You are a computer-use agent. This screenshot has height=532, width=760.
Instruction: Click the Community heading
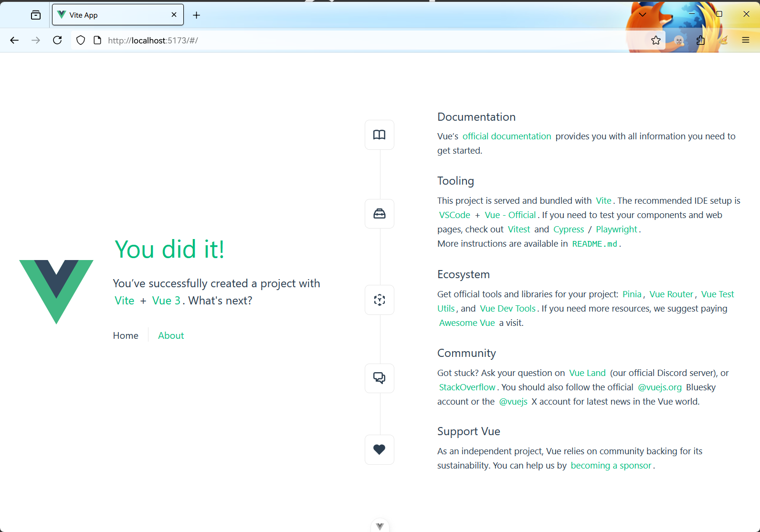pyautogui.click(x=466, y=353)
